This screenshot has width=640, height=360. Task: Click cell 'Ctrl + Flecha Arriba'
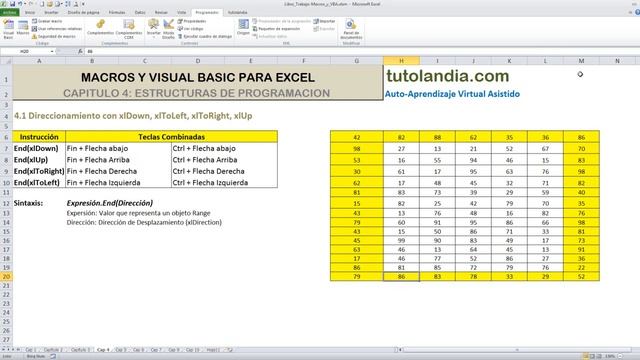pos(224,160)
